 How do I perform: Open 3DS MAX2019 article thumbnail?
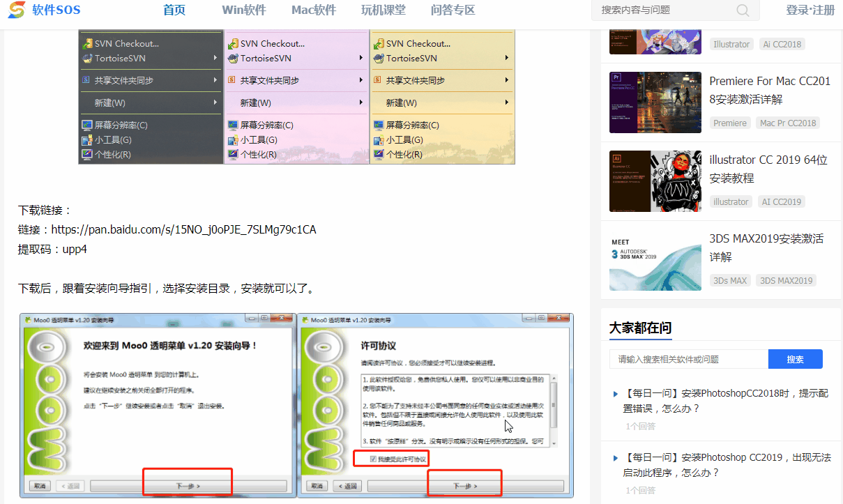click(x=655, y=260)
